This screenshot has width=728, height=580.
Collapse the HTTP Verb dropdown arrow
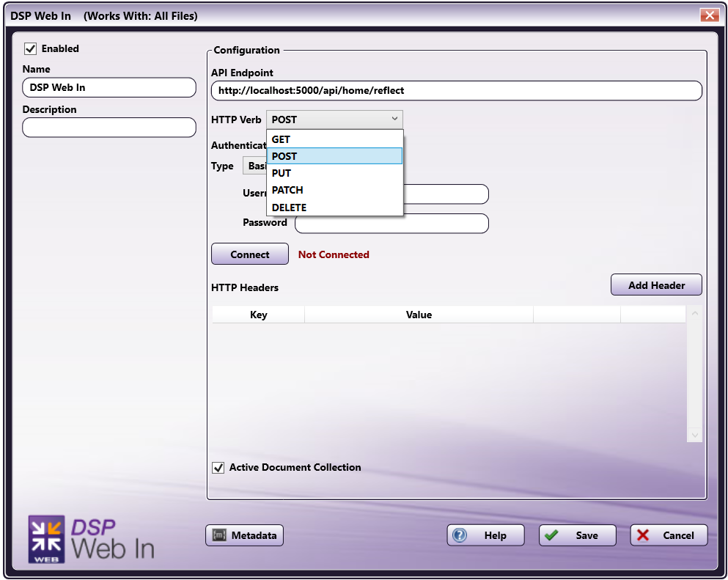coord(394,119)
